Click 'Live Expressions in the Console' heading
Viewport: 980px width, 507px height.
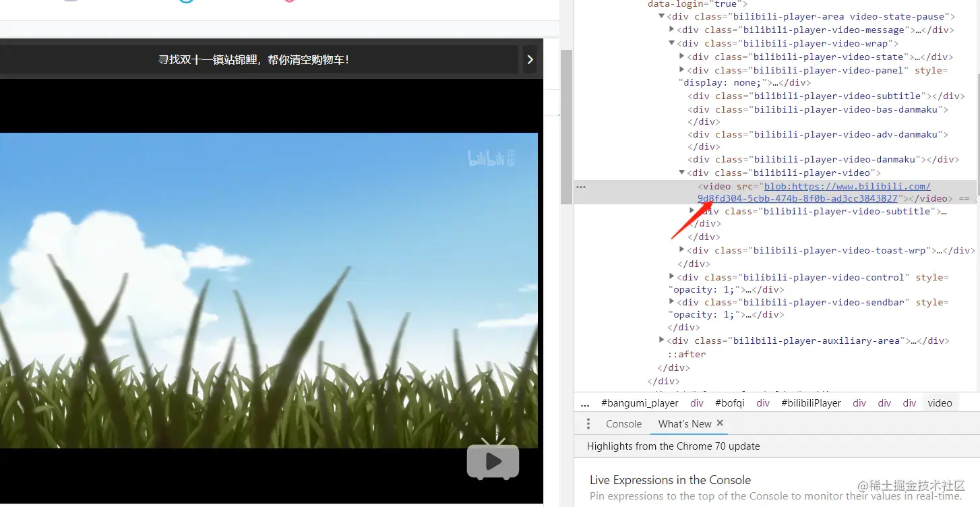[670, 480]
